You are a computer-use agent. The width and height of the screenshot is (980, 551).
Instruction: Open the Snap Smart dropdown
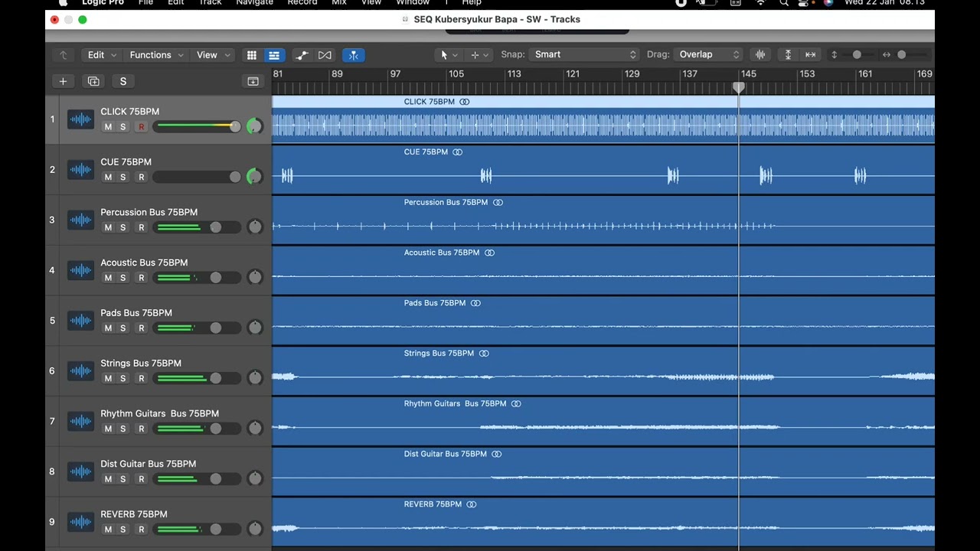tap(585, 54)
